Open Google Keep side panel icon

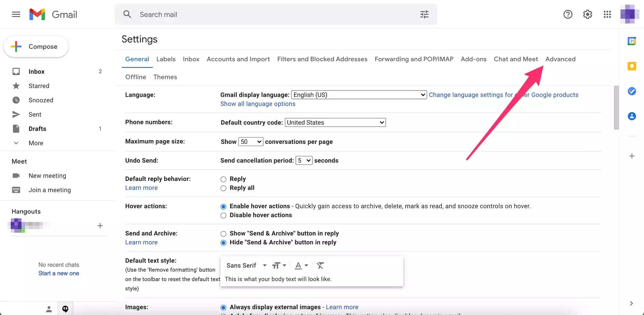[x=632, y=66]
